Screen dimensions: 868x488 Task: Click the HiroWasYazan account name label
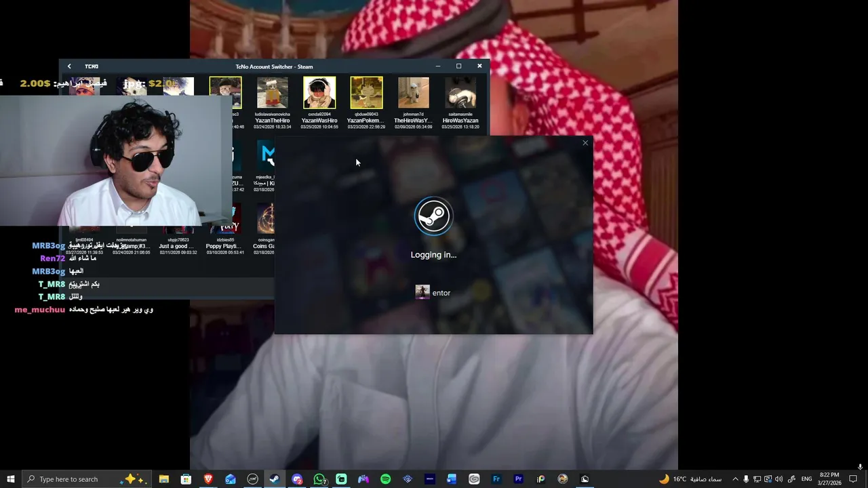pos(460,121)
